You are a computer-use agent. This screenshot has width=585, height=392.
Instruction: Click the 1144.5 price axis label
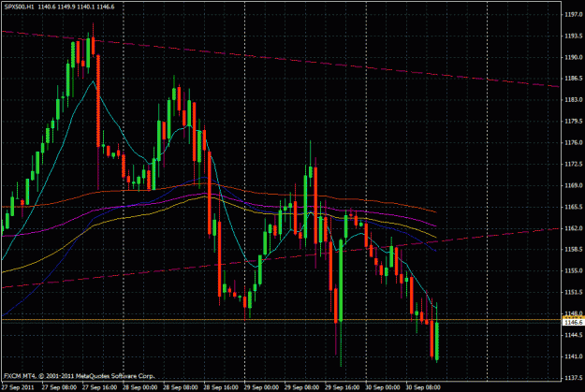574,335
